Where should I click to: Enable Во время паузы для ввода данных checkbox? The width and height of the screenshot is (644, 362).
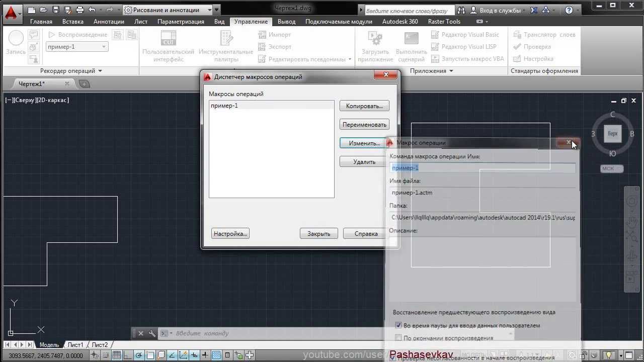[398, 326]
